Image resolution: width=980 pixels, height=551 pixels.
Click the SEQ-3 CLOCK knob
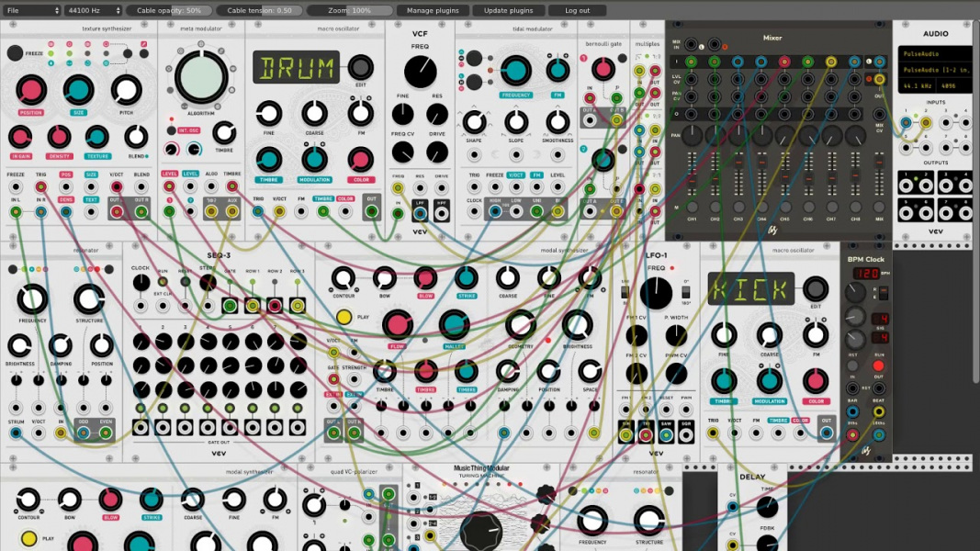pos(141,282)
